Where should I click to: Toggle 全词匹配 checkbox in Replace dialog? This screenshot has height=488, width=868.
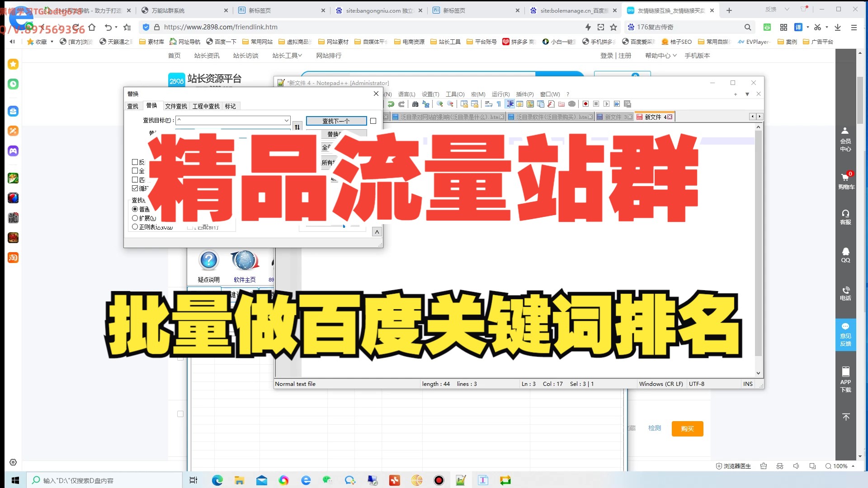point(135,170)
